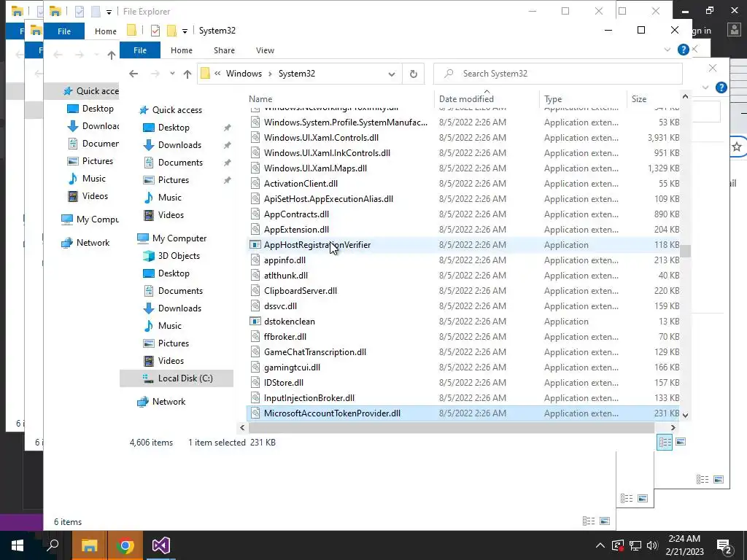Viewport: 747px width, 560px height.
Task: Select My Computer in the navigation pane
Action: click(179, 238)
